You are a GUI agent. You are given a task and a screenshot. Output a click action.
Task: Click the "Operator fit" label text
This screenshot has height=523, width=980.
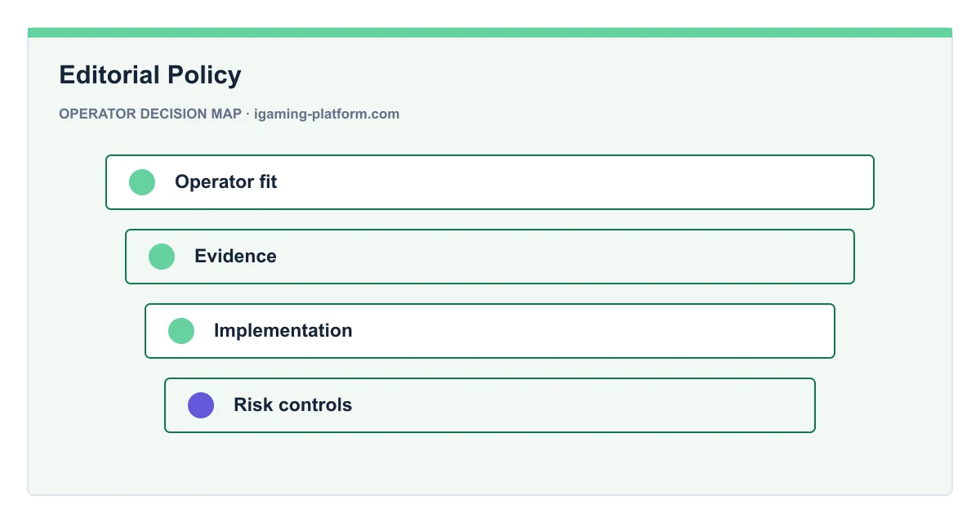pos(226,182)
